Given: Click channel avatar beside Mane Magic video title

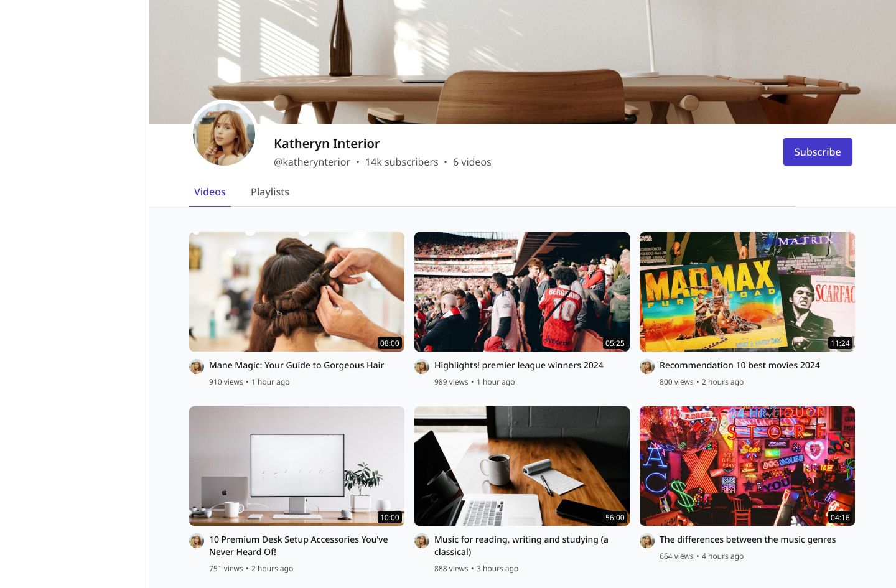Looking at the screenshot, I should (x=197, y=366).
